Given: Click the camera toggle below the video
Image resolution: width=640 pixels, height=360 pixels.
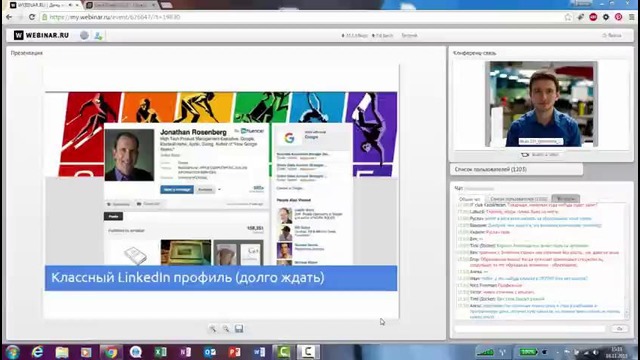Looking at the screenshot, I should pyautogui.click(x=540, y=155).
